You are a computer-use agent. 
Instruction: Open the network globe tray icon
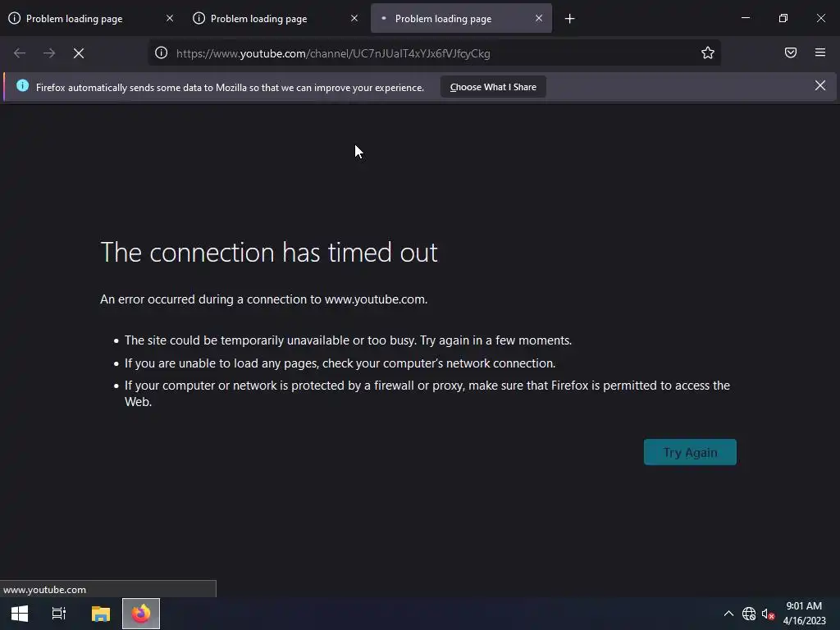(x=749, y=614)
